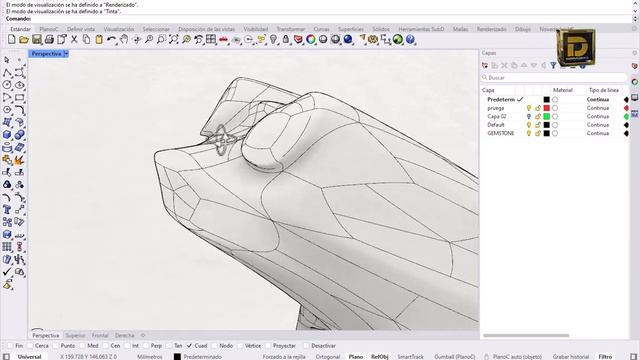The image size is (640, 360).
Task: Click the Copy icon in the toolbar
Action: pos(87,40)
